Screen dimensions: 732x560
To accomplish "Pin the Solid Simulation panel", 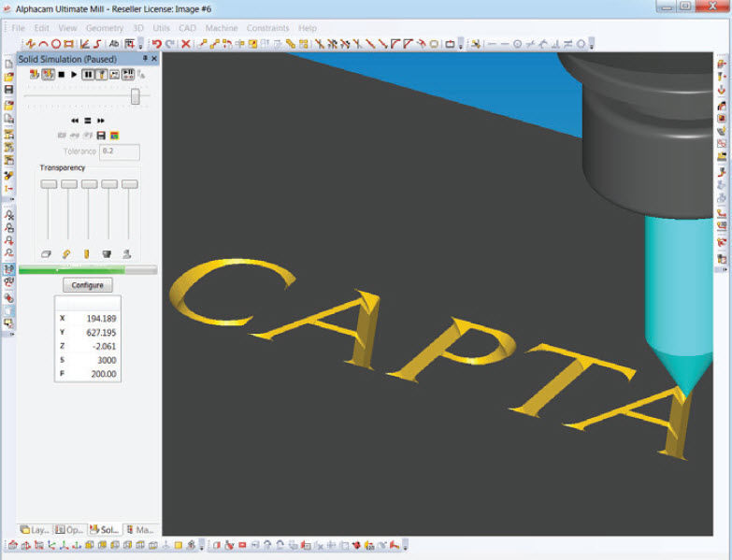I will tap(145, 58).
